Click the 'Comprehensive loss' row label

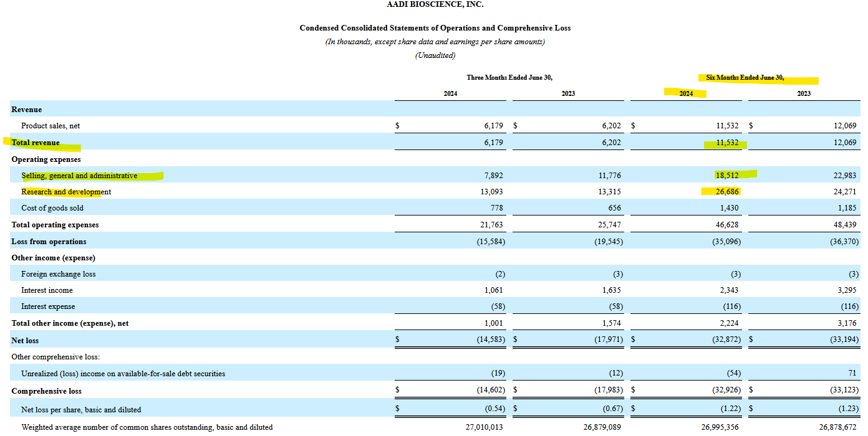coord(46,391)
